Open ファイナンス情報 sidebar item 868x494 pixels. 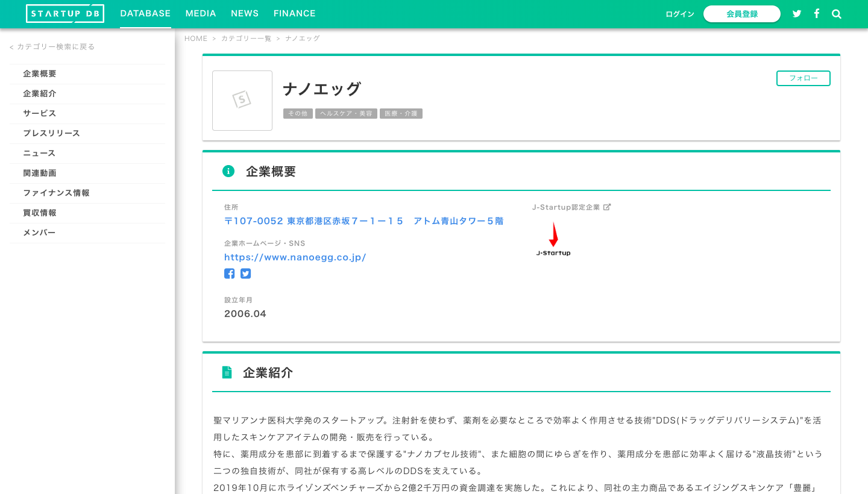[x=87, y=193]
